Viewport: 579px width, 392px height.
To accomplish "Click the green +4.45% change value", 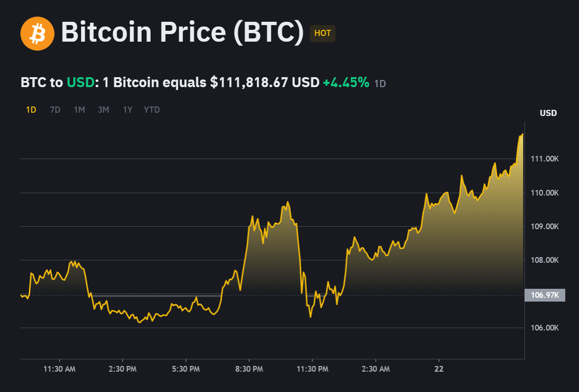I will point(346,82).
